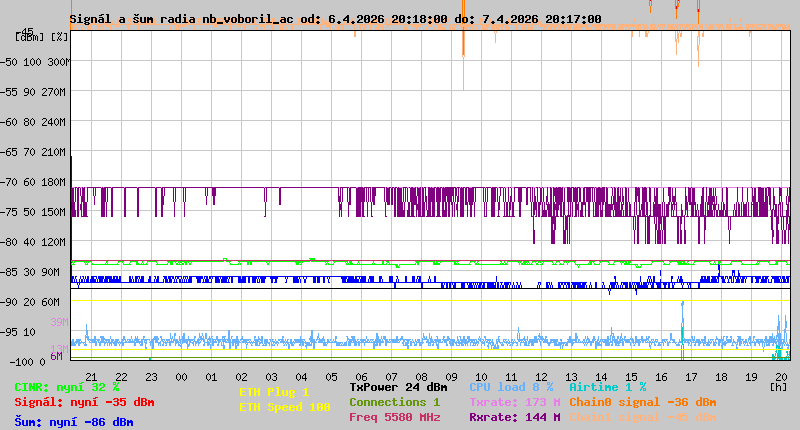Click the purple Rxrate 144 M label
The image size is (800, 430).
(x=514, y=418)
